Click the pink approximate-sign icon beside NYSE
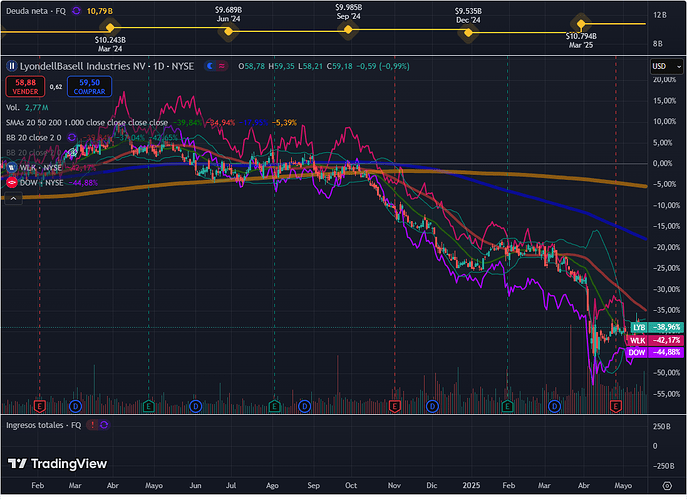The image size is (687, 500). pyautogui.click(x=222, y=66)
